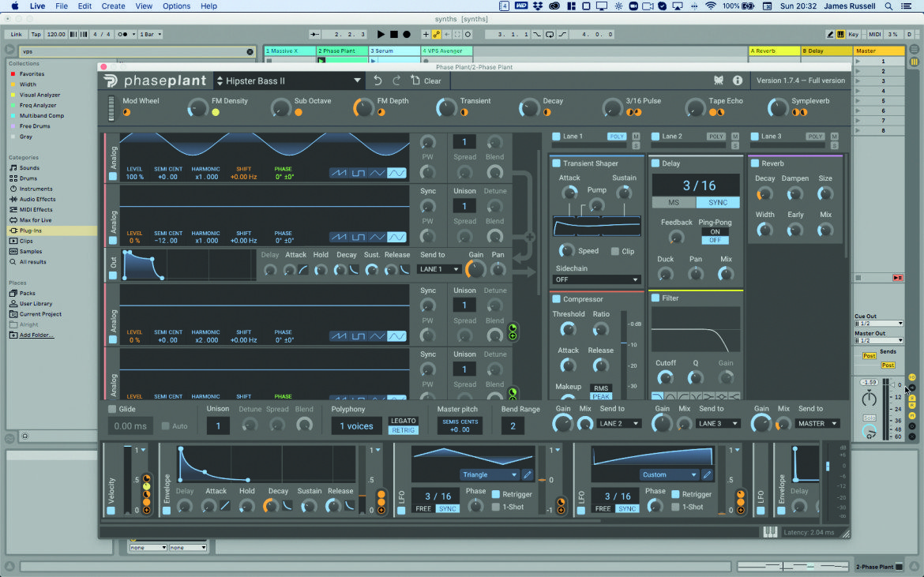Viewport: 924px width, 577px height.
Task: Click the butterfly icon in Phase Plant header
Action: pyautogui.click(x=719, y=81)
